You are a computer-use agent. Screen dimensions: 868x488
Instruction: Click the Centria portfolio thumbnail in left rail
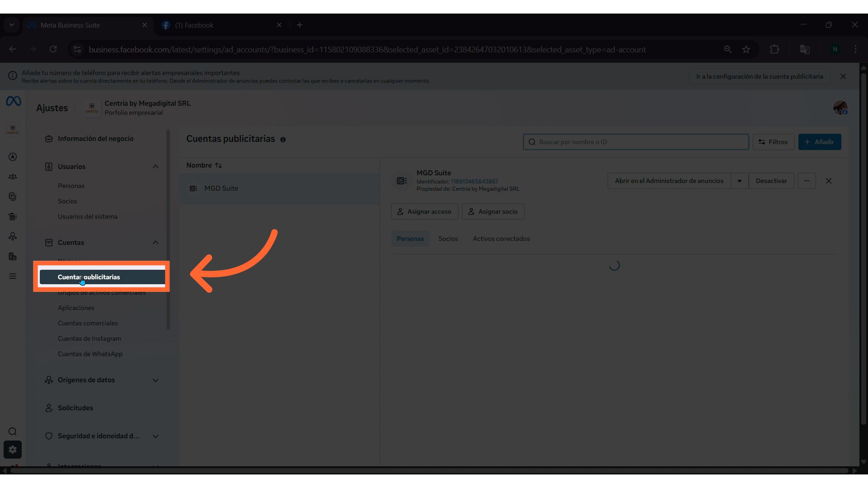(13, 129)
